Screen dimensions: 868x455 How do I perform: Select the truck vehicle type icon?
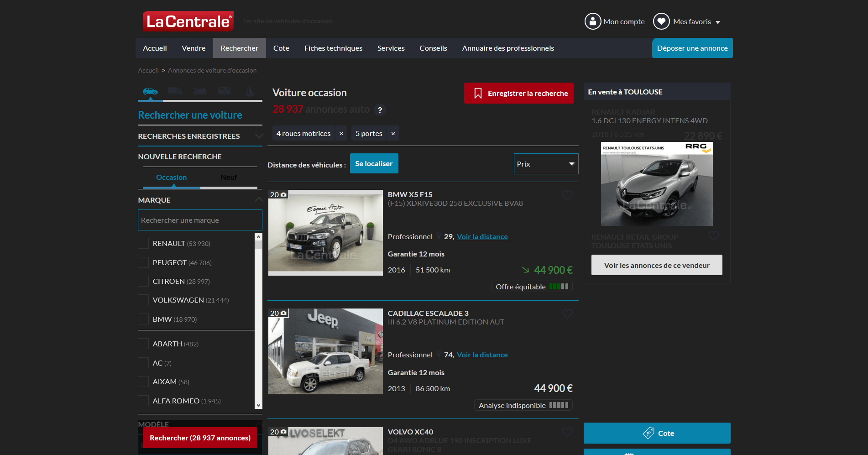click(175, 91)
